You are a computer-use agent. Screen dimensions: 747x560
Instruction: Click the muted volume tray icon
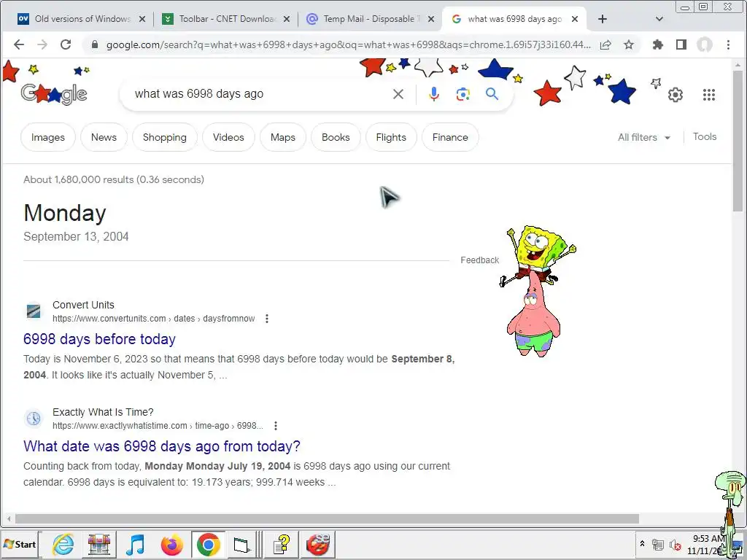coord(675,545)
